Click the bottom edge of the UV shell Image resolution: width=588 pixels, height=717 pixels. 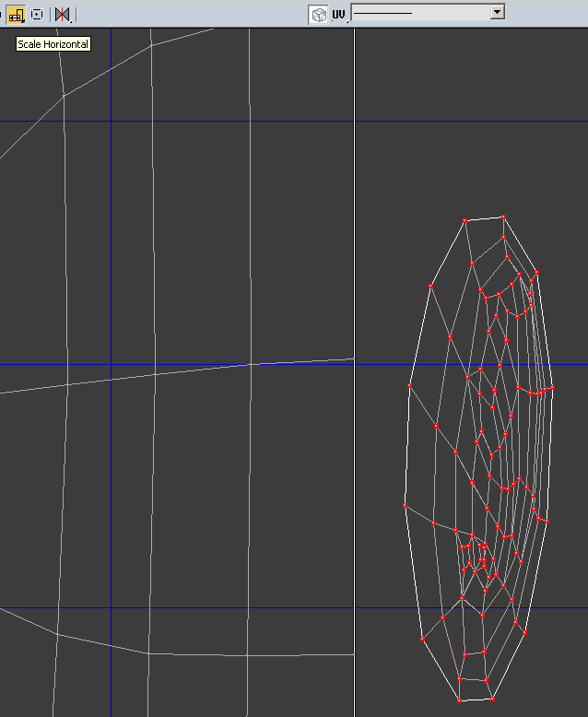[476, 699]
